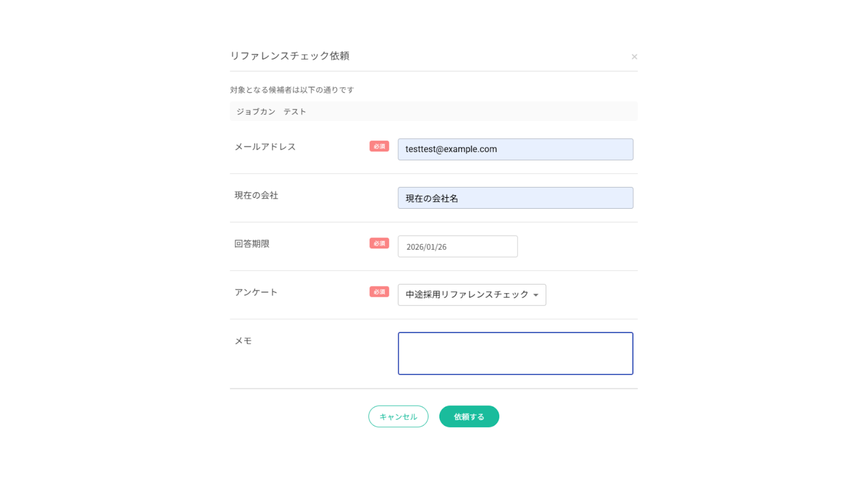This screenshot has height=488, width=868.
Task: Click the candidate name ジョブカン テスト
Action: click(x=271, y=112)
